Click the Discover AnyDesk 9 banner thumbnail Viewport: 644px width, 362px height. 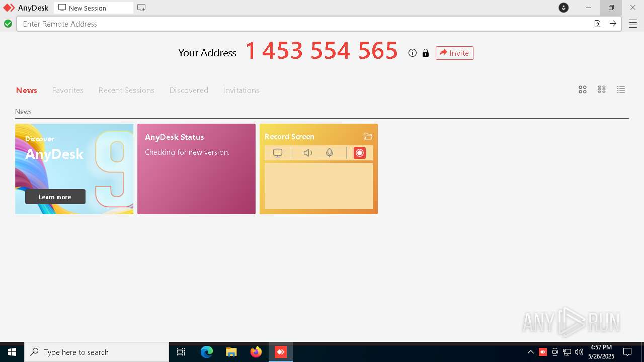pos(74,169)
